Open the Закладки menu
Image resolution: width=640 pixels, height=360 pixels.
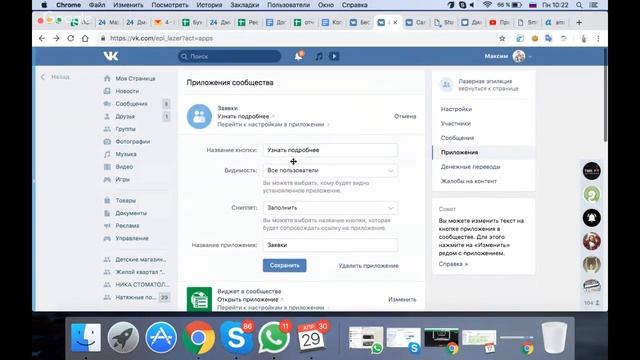pyautogui.click(x=244, y=5)
